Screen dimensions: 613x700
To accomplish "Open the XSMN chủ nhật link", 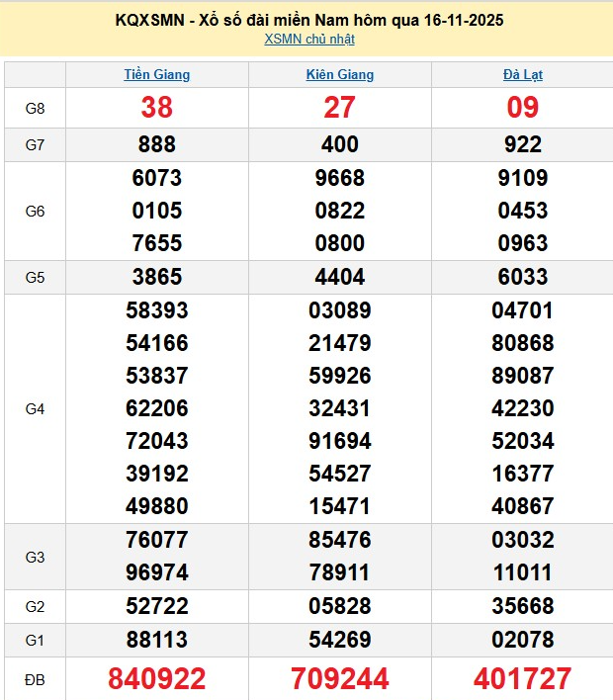I will [309, 40].
